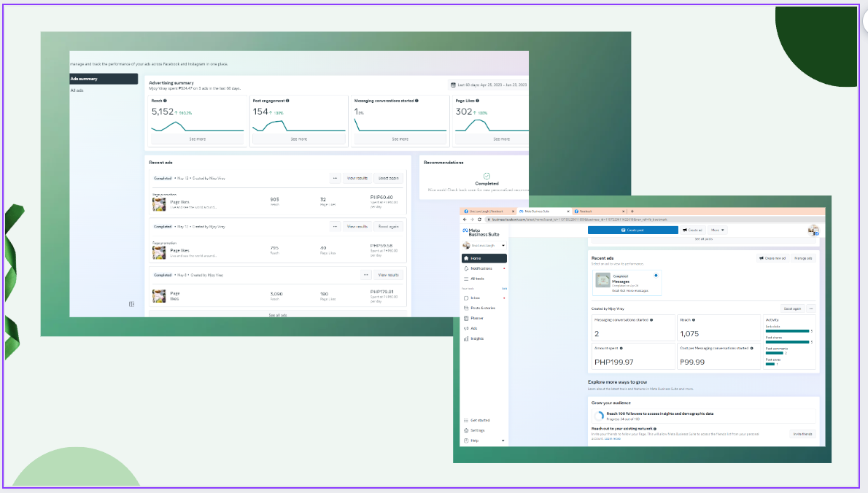Click See more under Reach chart
Image resolution: width=868 pixels, height=493 pixels.
click(x=198, y=139)
